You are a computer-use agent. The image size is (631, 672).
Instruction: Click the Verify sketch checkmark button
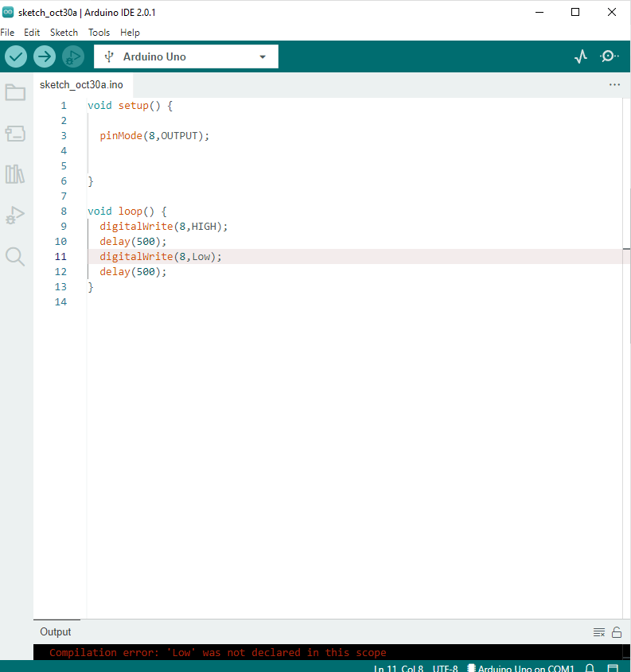(16, 56)
